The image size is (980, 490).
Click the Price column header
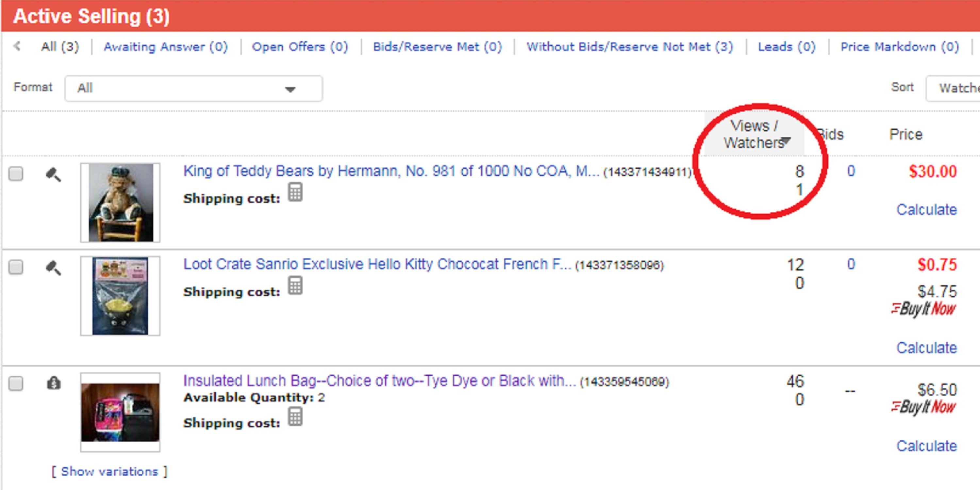click(906, 135)
